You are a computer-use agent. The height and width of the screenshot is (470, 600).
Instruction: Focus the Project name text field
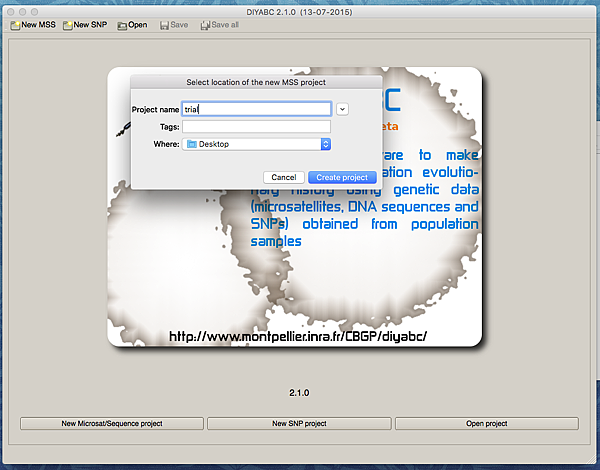256,109
